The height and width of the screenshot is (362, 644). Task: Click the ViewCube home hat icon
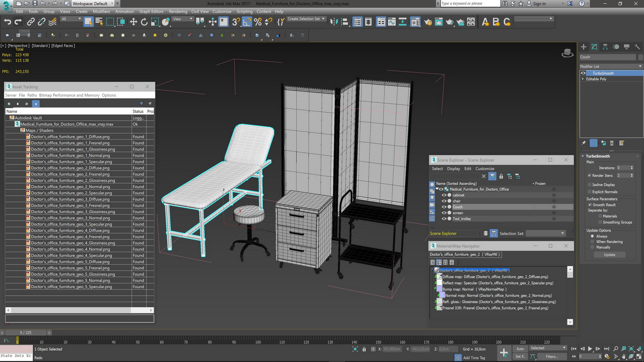(x=567, y=53)
